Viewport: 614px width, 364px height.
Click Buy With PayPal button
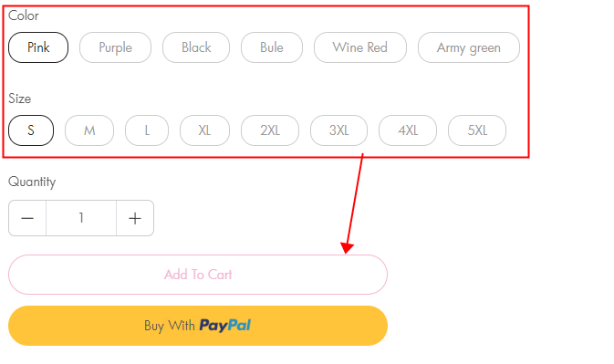(198, 326)
